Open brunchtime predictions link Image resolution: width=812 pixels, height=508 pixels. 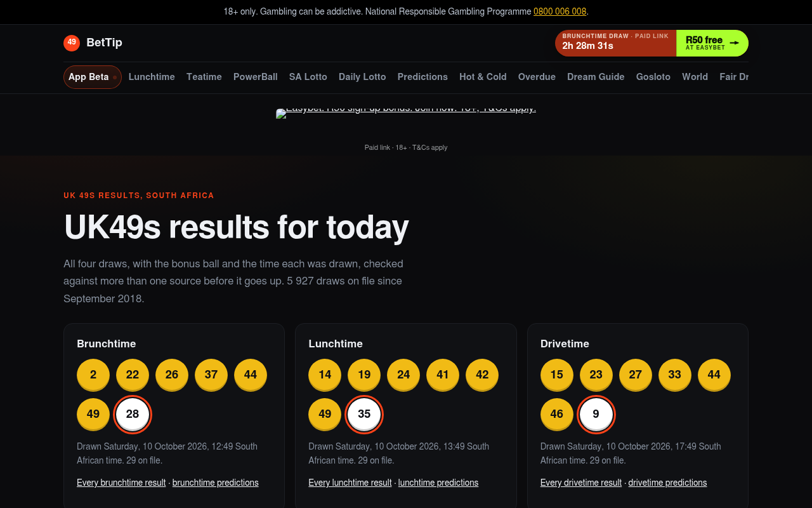[x=216, y=483]
